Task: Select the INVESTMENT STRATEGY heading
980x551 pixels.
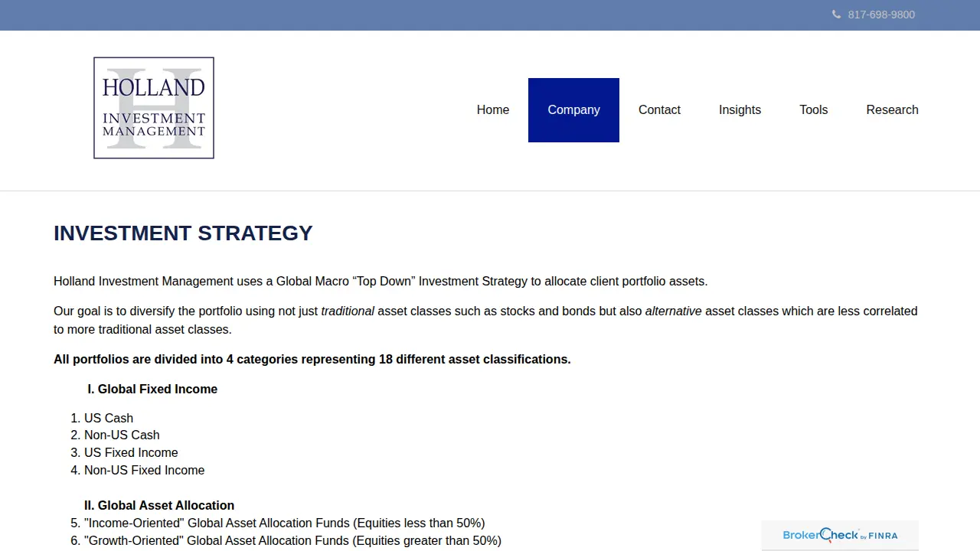Action: pyautogui.click(x=183, y=233)
